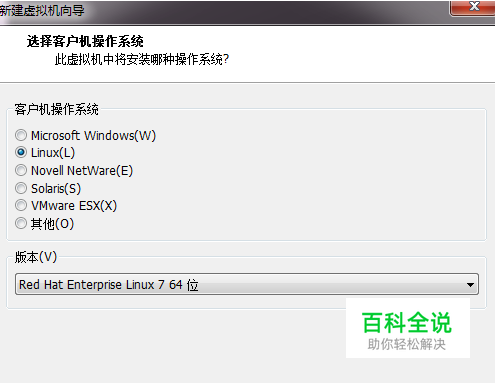Click the 选择客户机操作系统 heading
495x383 pixels.
[85, 41]
